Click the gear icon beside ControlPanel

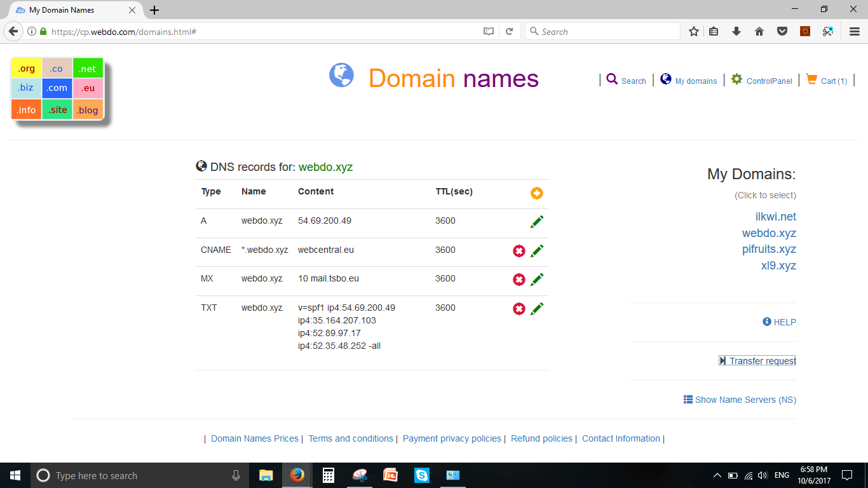(736, 79)
